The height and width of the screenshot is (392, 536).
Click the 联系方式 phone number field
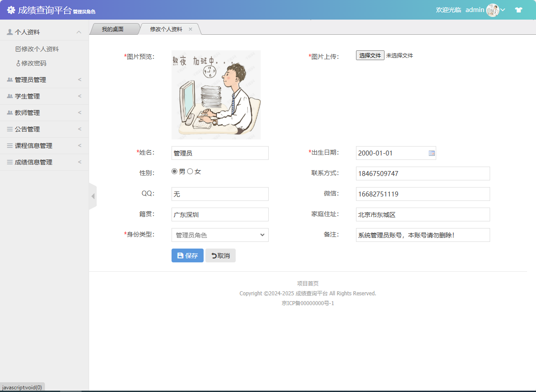(423, 173)
